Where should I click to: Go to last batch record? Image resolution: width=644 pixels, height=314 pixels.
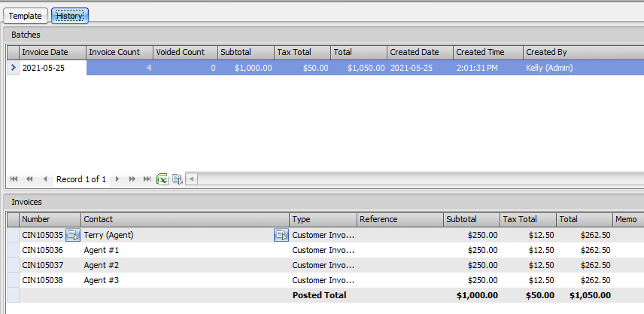click(x=147, y=179)
